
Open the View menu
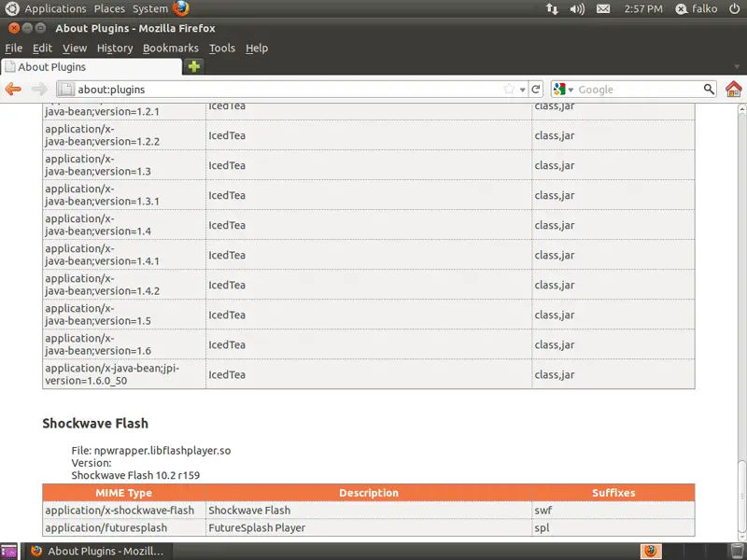click(75, 49)
